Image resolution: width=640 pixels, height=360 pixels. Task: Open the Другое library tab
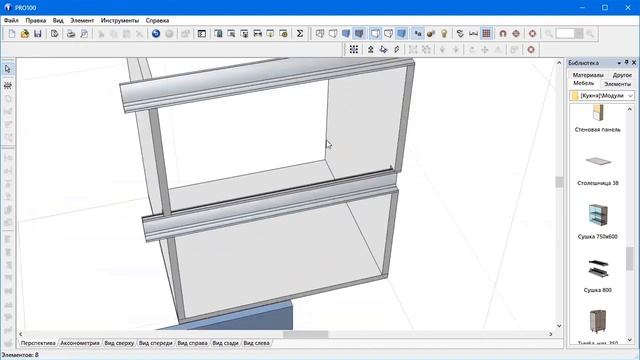[622, 75]
